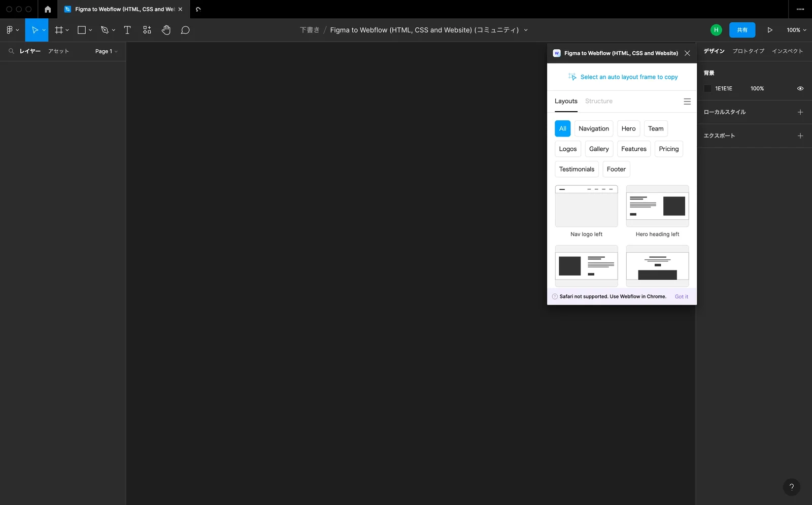Open the overflow menu at the top right
The width and height of the screenshot is (812, 505).
[x=800, y=9]
